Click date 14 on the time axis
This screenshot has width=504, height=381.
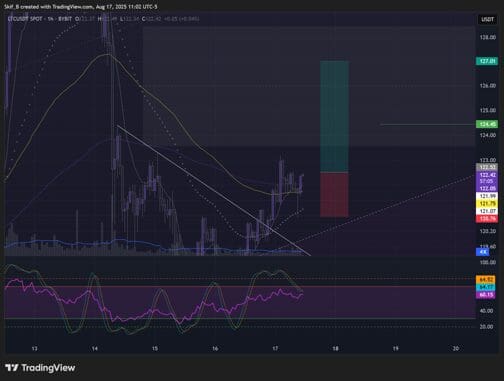(x=95, y=348)
